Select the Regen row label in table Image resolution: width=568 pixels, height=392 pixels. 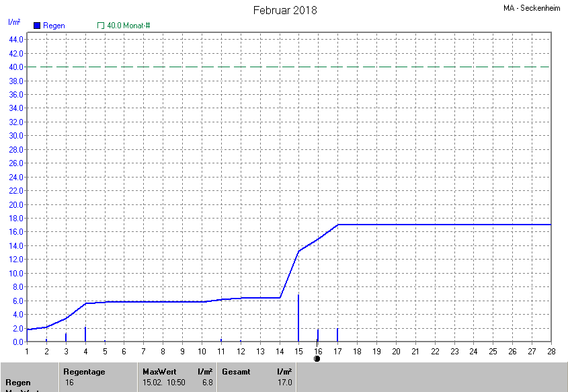click(18, 383)
